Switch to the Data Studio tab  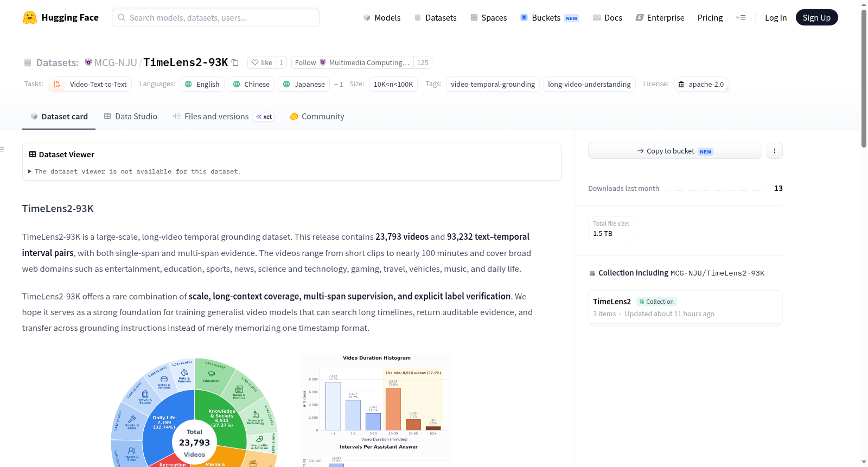(131, 117)
